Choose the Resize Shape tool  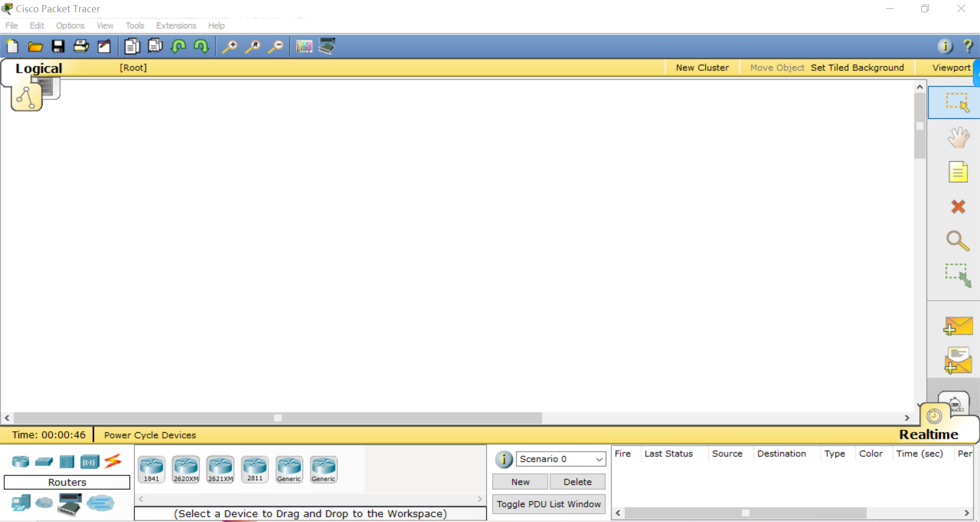coord(958,276)
